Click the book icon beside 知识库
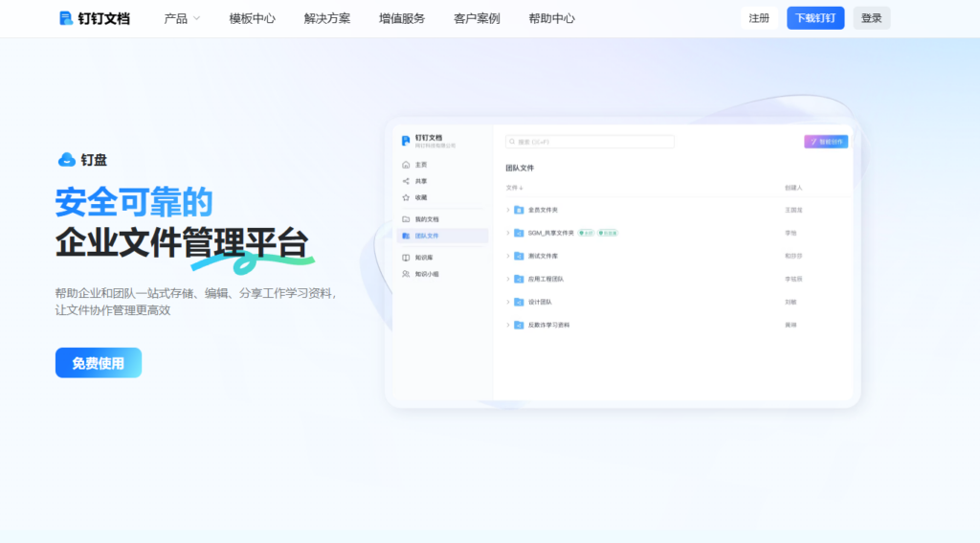The height and width of the screenshot is (543, 980). pyautogui.click(x=406, y=257)
